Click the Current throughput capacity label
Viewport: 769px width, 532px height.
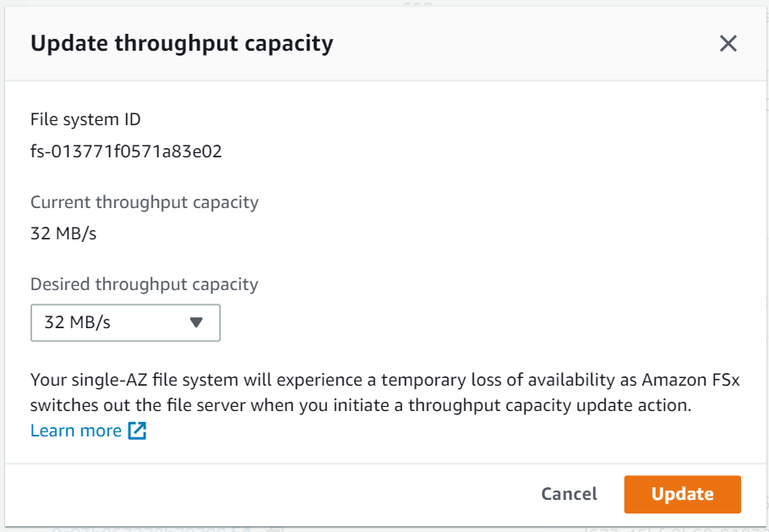[x=145, y=202]
